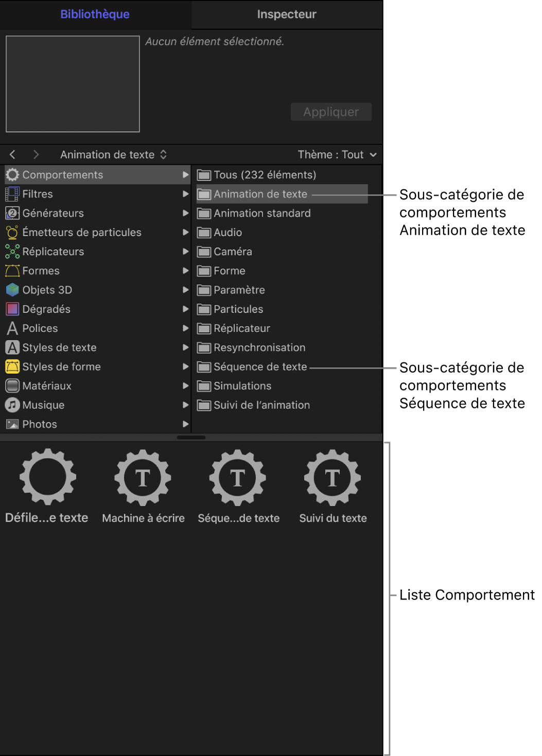Image resolution: width=542 pixels, height=756 pixels.
Task: Open the Paramètre folder
Action: click(x=282, y=290)
